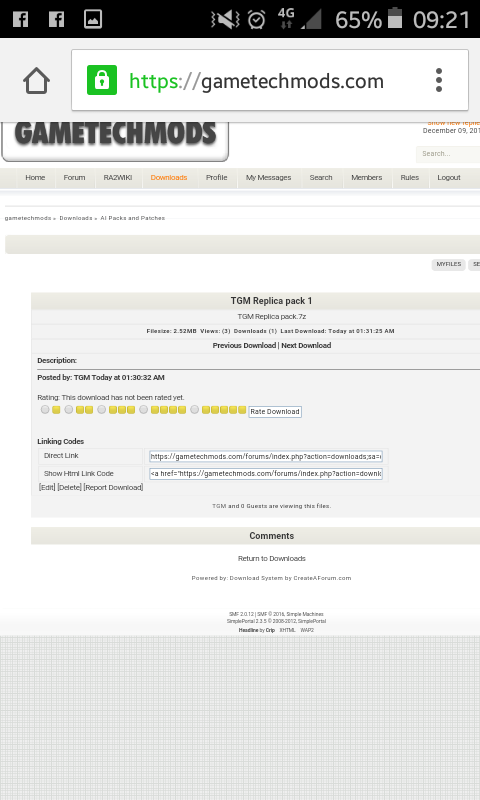Click the [Report Download] link
Image resolution: width=480 pixels, height=800 pixels.
pos(113,487)
